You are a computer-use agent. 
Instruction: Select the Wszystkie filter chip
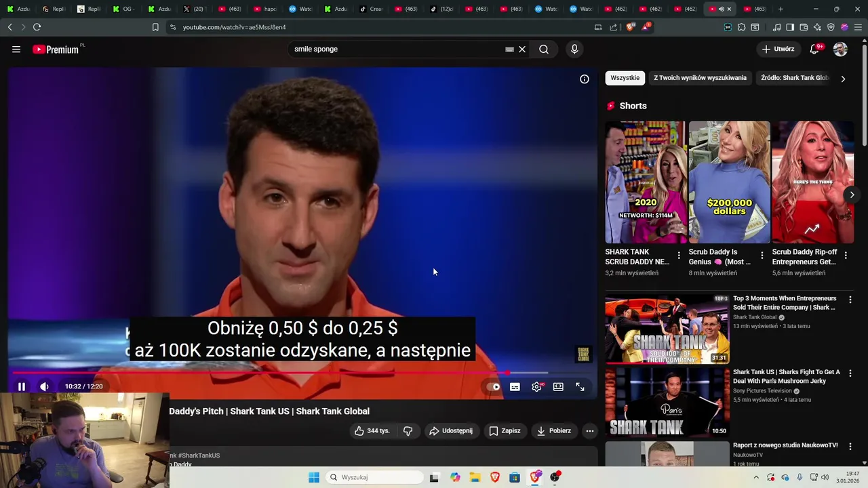click(625, 78)
